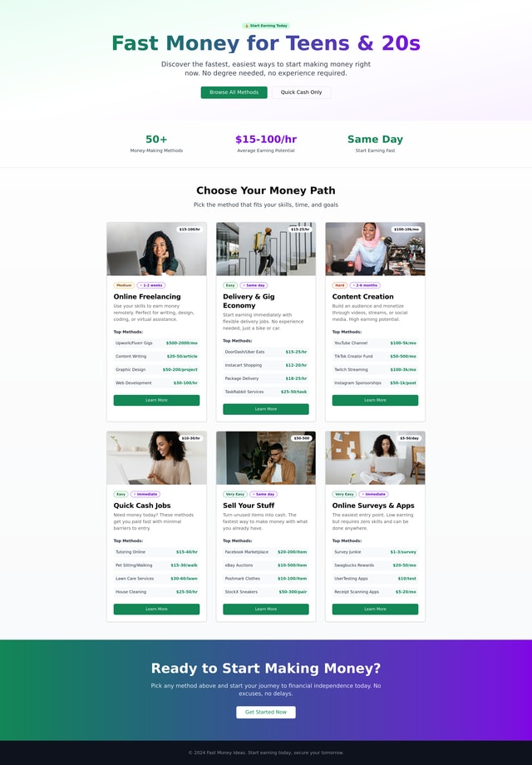The height and width of the screenshot is (765, 532).
Task: Open Learn More for Content Creation
Action: [375, 400]
